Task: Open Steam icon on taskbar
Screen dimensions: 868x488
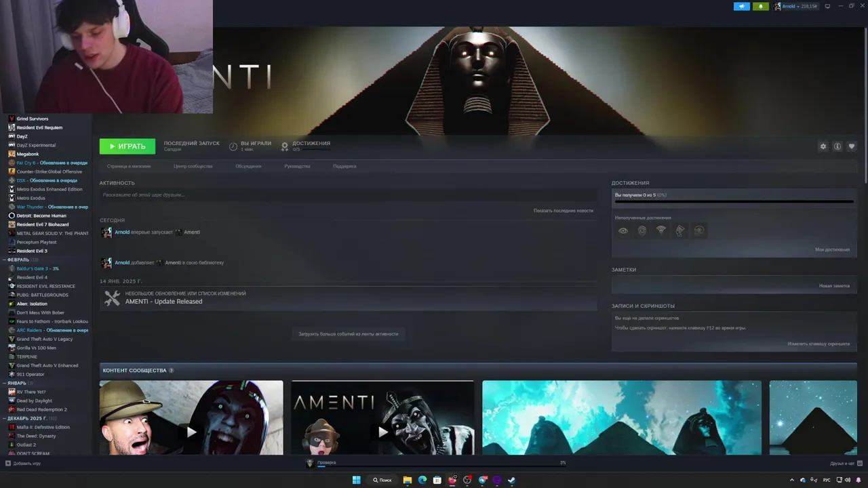Action: 512,480
